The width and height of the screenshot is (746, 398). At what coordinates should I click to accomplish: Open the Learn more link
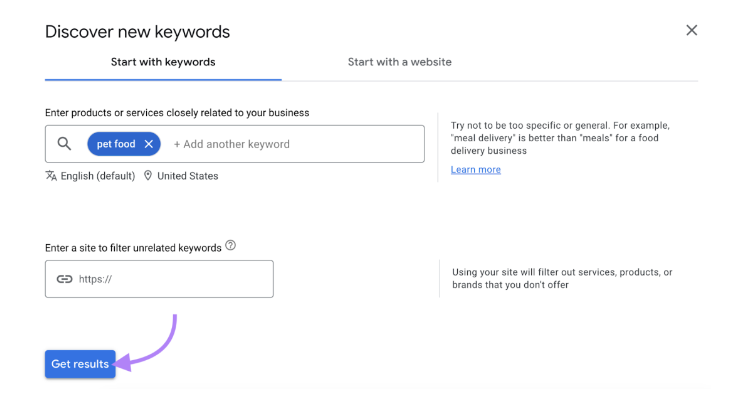click(x=476, y=169)
